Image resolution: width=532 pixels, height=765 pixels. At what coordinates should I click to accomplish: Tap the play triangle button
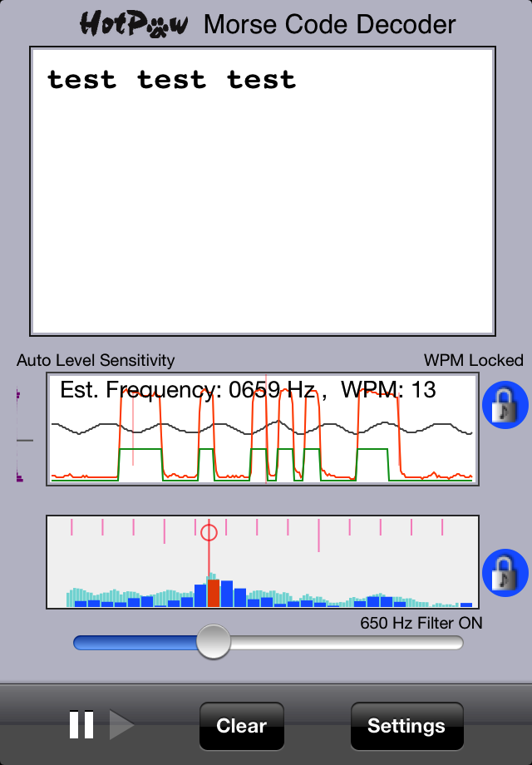point(121,725)
